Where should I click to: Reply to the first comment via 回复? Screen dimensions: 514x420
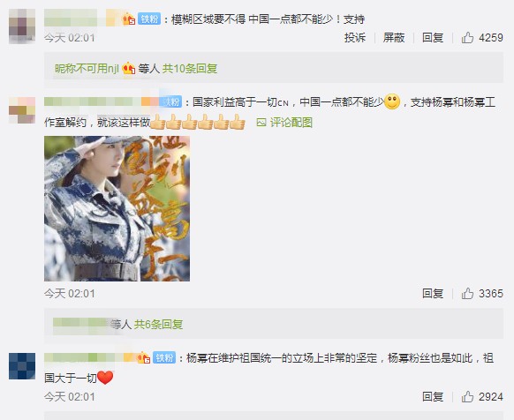433,38
